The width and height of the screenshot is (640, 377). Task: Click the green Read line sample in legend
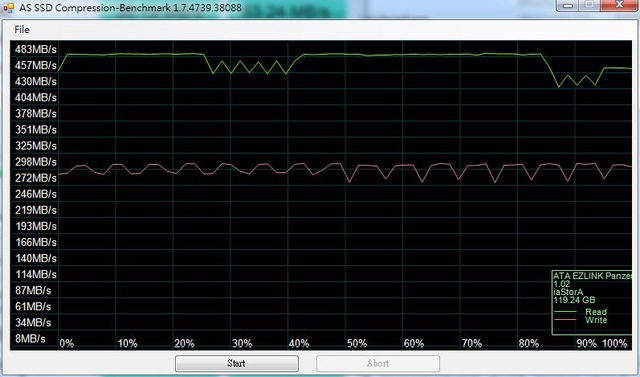coord(565,312)
